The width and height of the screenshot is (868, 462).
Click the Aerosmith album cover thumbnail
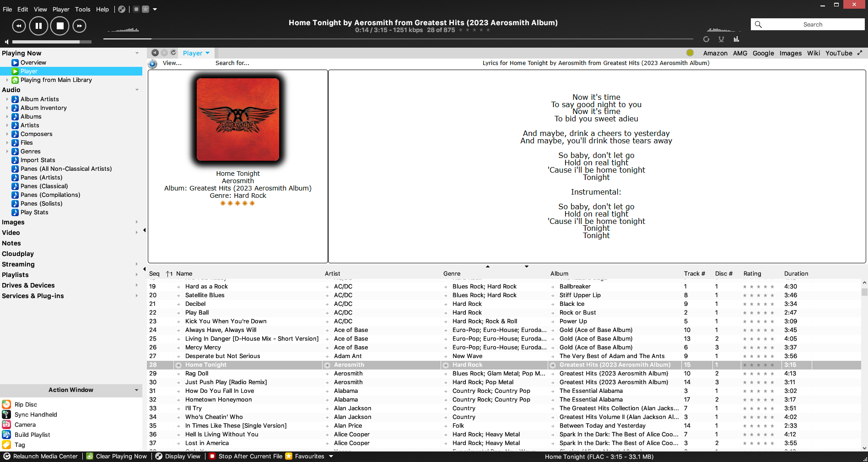coord(238,120)
